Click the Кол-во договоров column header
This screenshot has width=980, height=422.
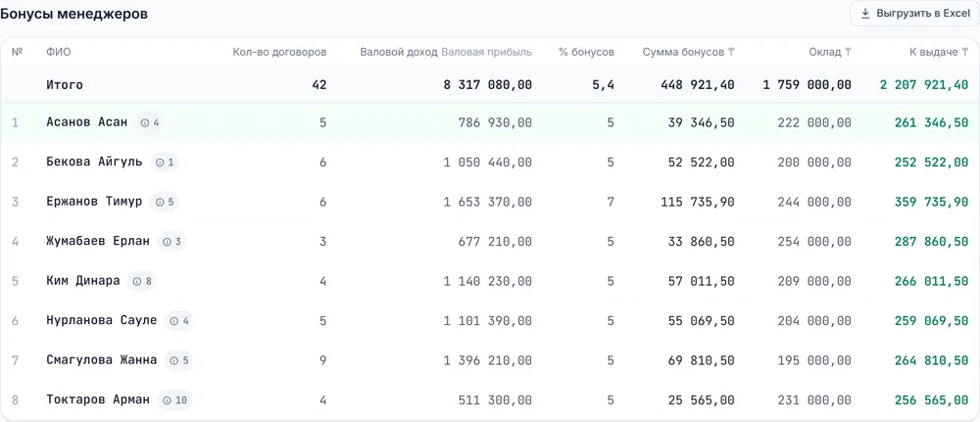tap(279, 53)
